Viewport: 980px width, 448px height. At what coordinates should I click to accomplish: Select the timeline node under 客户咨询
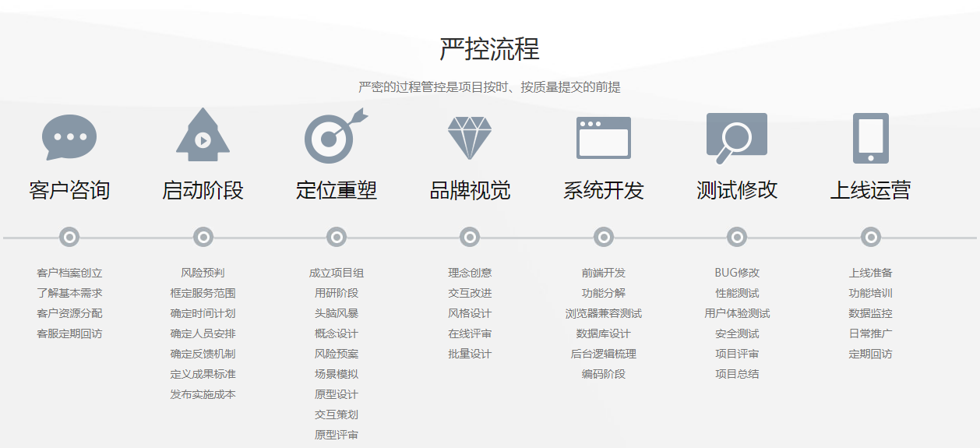pos(69,237)
